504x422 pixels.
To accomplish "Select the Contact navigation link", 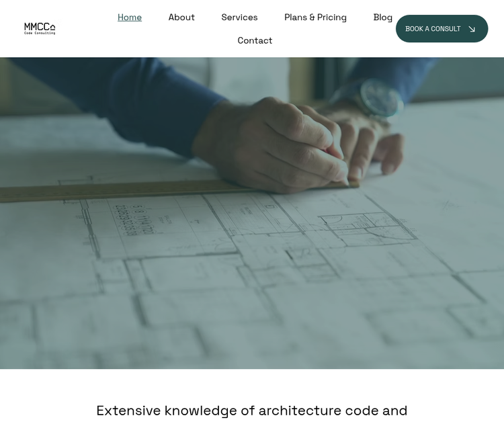I will (x=255, y=40).
